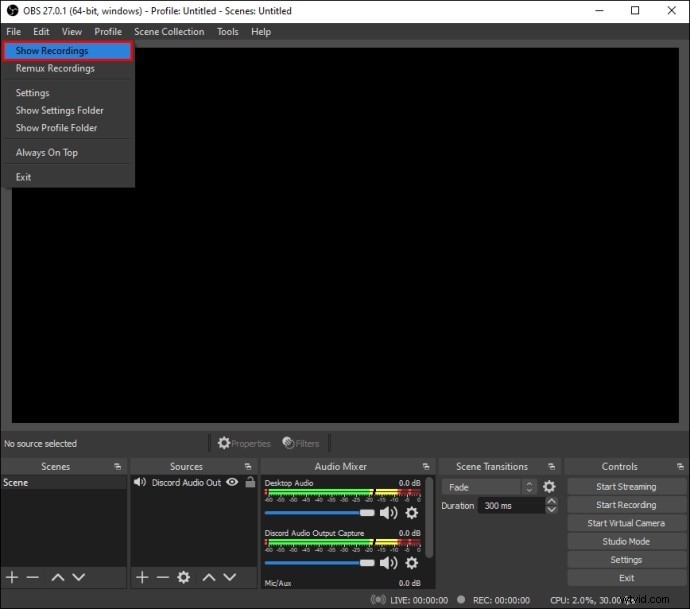
Task: Remove selected scene with minus icon
Action: click(33, 577)
